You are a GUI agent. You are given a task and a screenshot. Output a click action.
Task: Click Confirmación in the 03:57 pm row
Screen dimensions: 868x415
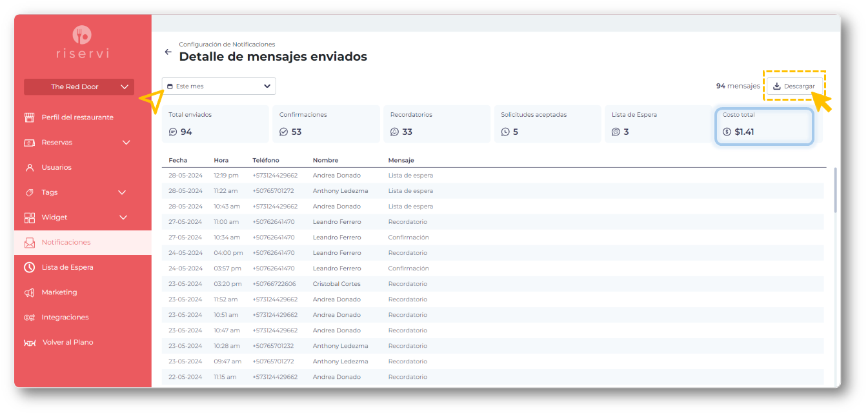(x=409, y=268)
